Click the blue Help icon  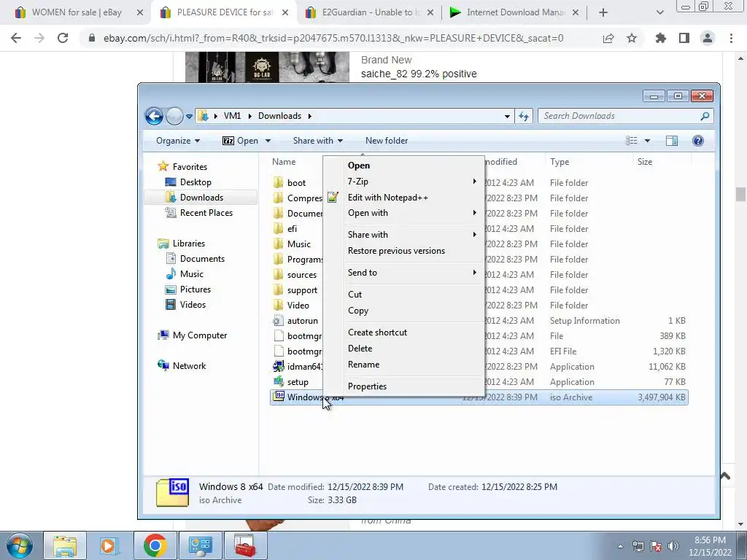[698, 141]
